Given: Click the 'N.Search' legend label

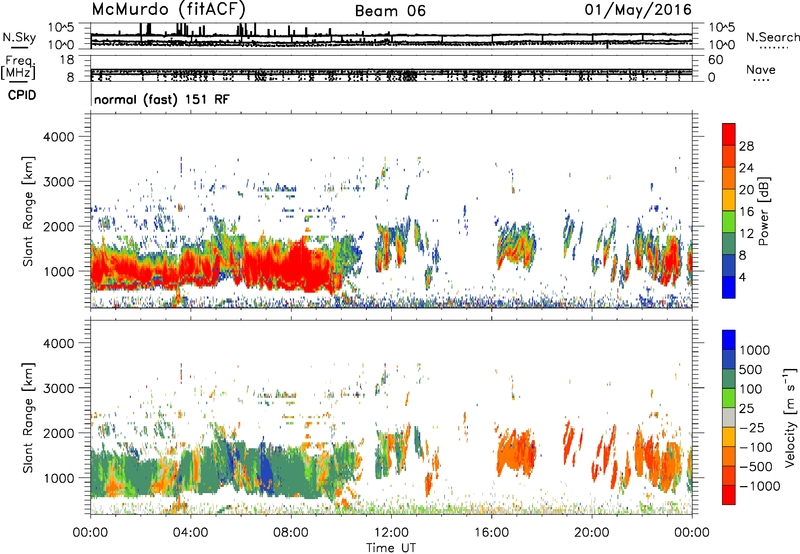Looking at the screenshot, I should pos(772,37).
